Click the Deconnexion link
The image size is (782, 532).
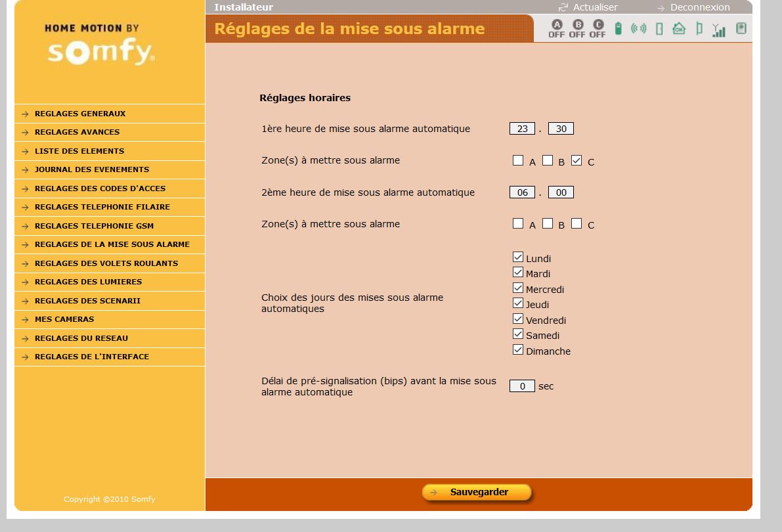(699, 7)
